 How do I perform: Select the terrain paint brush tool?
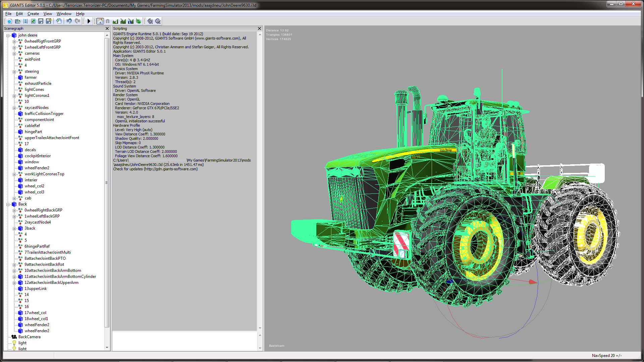pos(123,21)
